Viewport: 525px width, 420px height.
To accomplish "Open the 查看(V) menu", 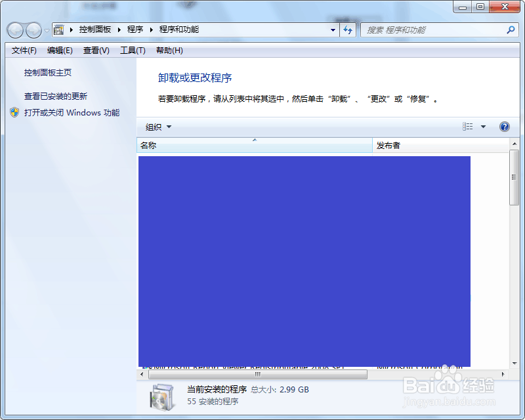I will pos(96,51).
